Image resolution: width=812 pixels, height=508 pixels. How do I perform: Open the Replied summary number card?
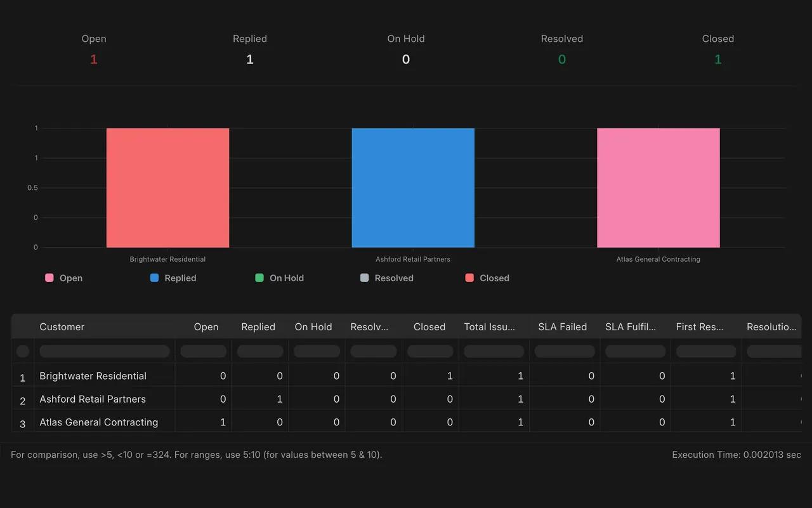250,50
